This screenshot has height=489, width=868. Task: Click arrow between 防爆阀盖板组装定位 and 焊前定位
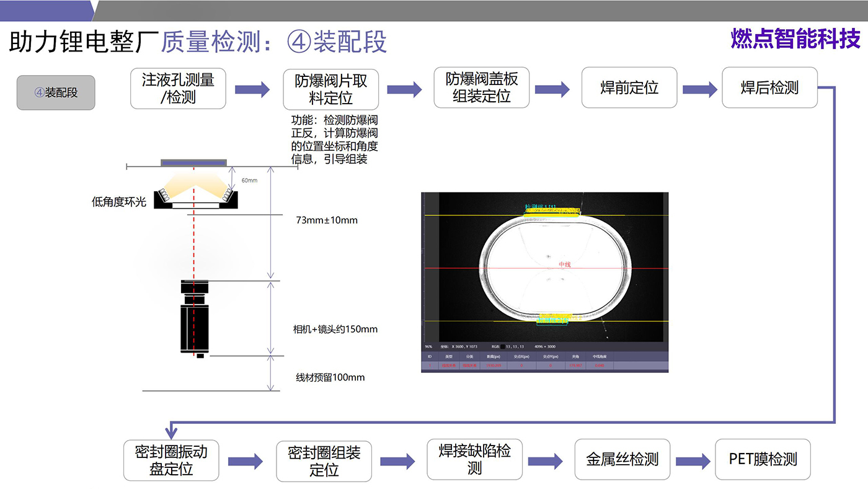pos(552,89)
